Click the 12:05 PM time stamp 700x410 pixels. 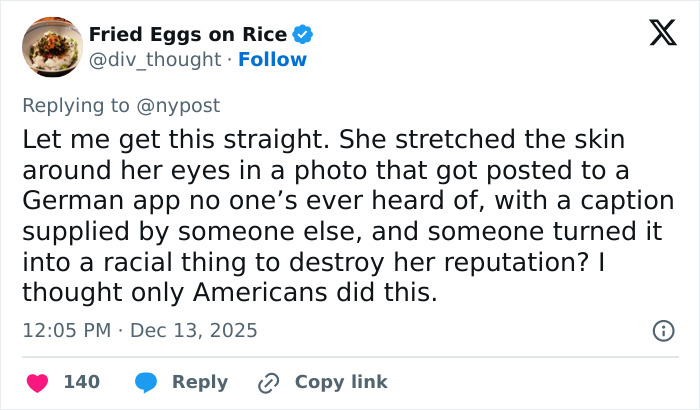(x=66, y=330)
